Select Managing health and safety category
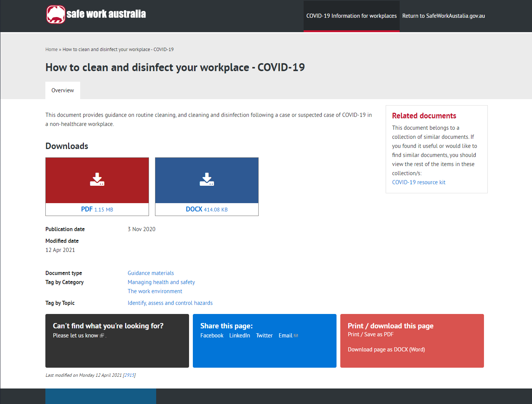The image size is (532, 404). pyautogui.click(x=161, y=282)
